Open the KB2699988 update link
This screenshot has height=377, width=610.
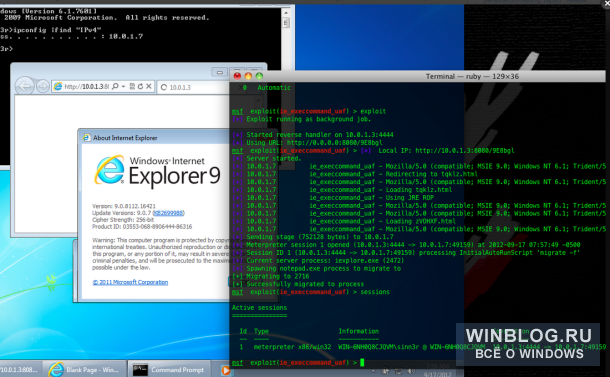(168, 213)
